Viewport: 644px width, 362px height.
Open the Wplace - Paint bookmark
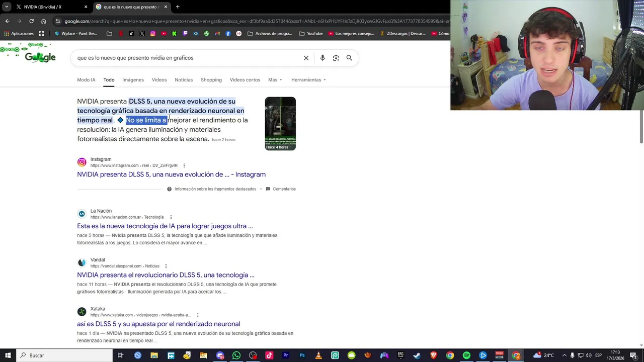point(76,34)
